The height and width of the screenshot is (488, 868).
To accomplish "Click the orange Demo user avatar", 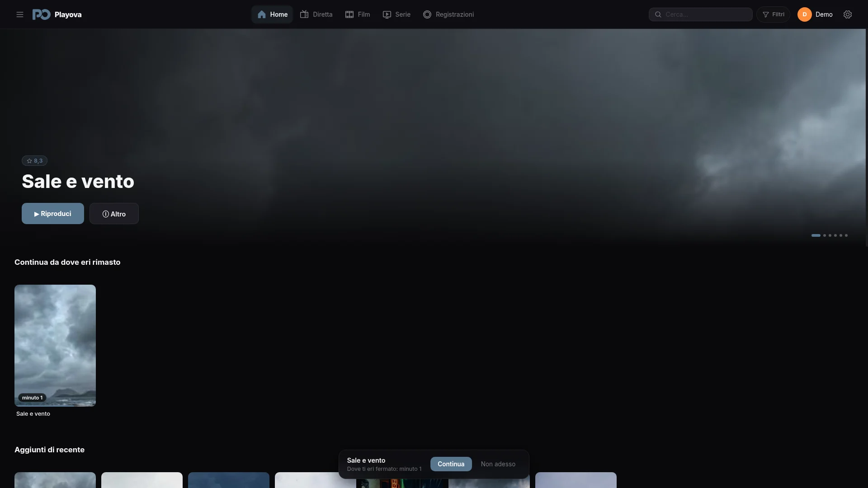I will pos(805,14).
